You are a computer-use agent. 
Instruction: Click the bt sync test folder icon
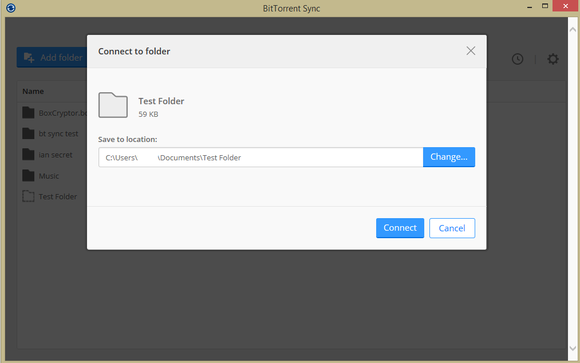28,133
